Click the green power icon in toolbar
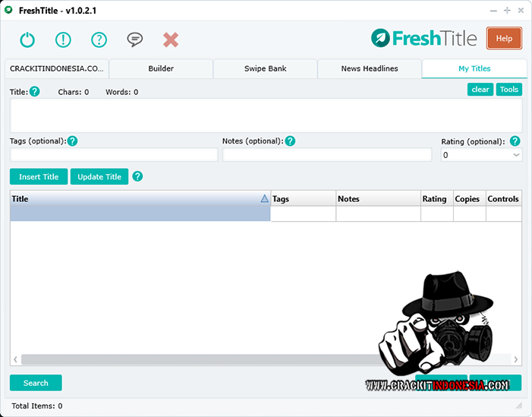This screenshot has height=417, width=532. [27, 39]
